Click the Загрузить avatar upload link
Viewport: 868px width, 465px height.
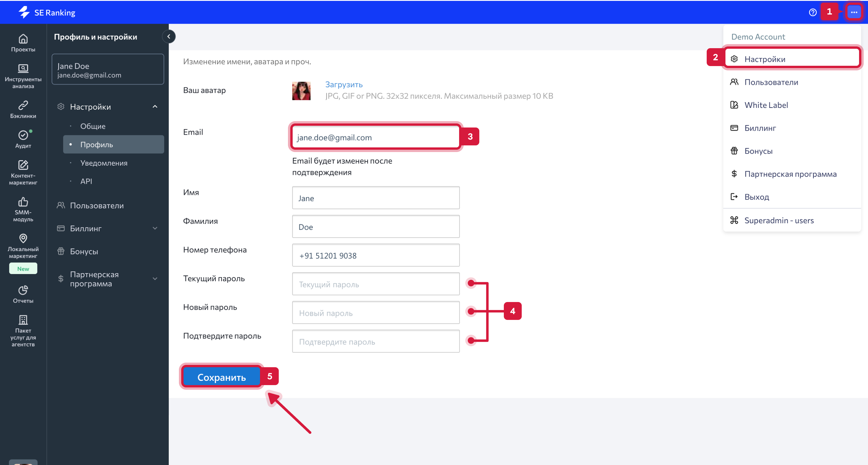coord(344,84)
